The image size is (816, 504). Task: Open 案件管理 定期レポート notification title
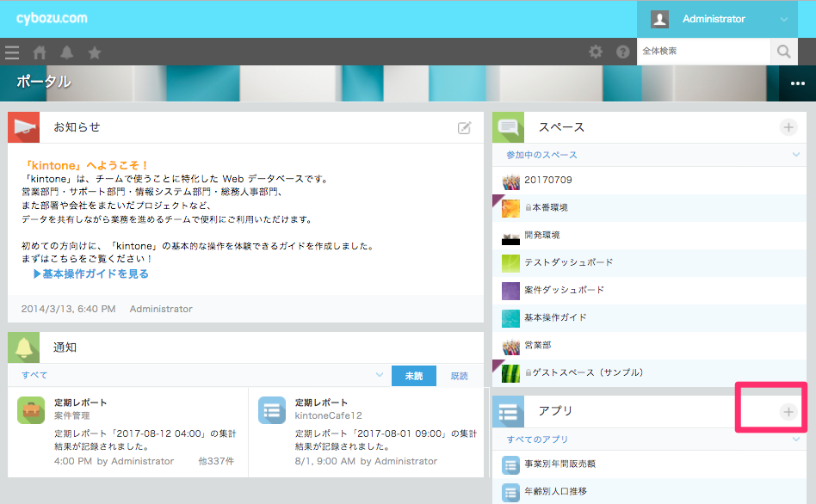tap(81, 403)
